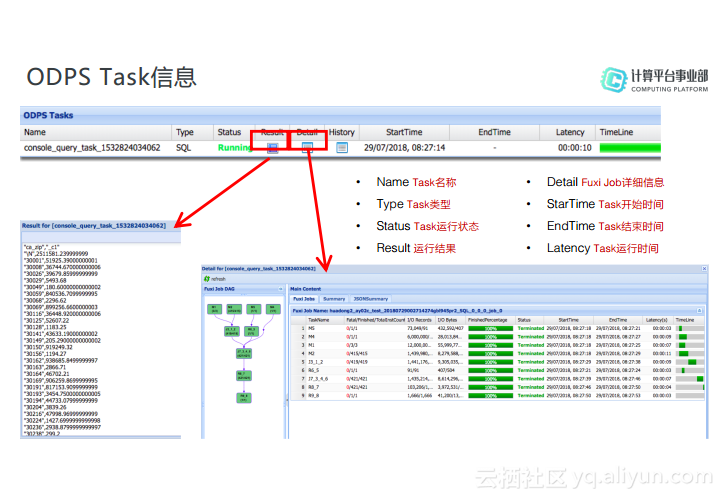The width and height of the screenshot is (724, 500).
Task: Click the "30001",51925.39 result line
Action: pyautogui.click(x=60, y=260)
